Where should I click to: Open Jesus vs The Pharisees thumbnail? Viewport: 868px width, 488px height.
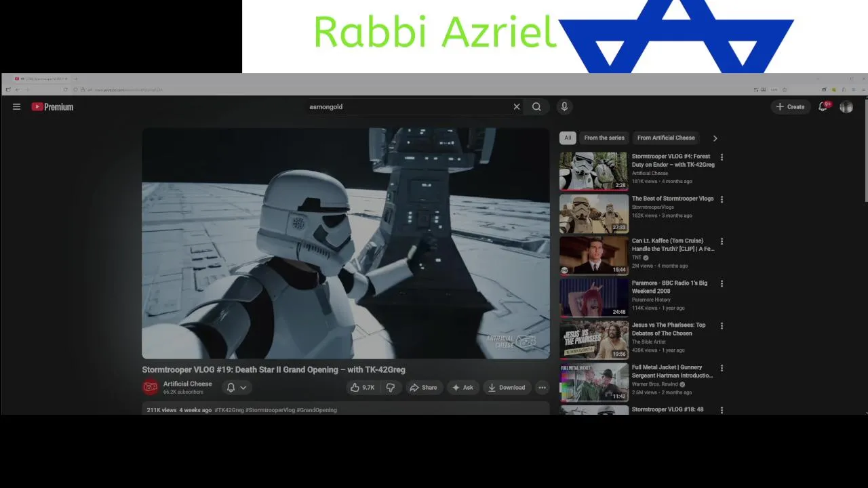[594, 340]
